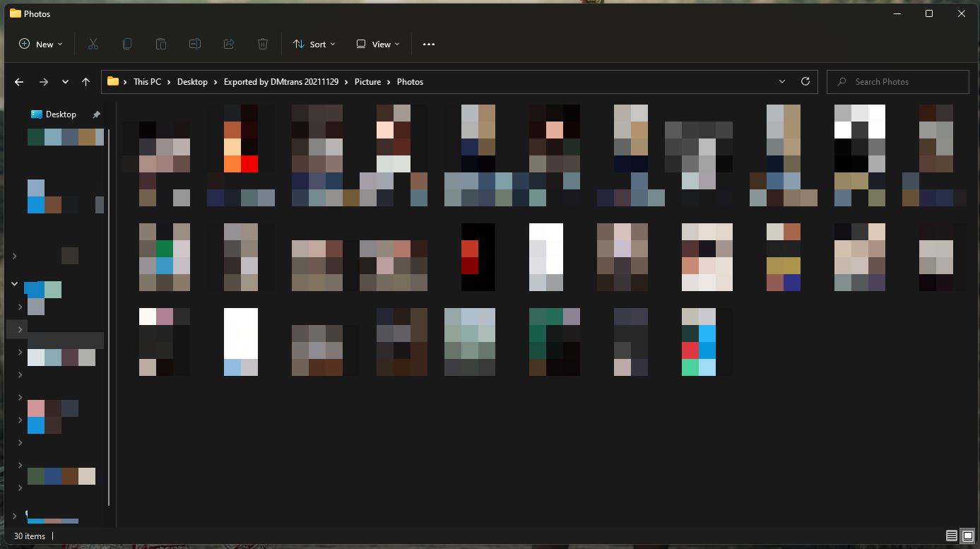Unpin Desktop using the pin icon

point(96,114)
